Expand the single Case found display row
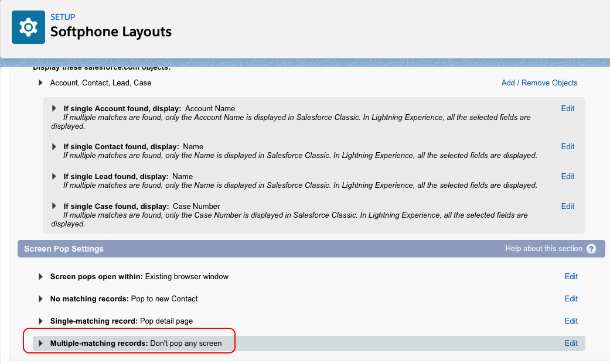Viewport: 610px width, 364px height. point(54,206)
